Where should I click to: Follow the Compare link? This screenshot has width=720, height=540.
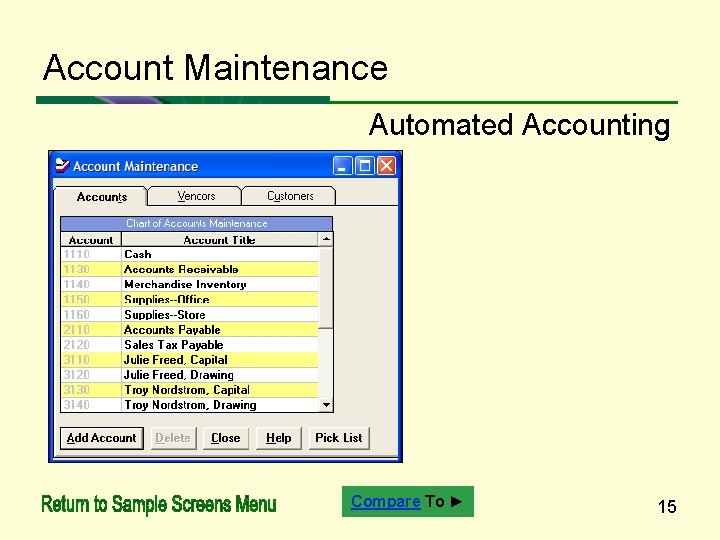tap(386, 501)
